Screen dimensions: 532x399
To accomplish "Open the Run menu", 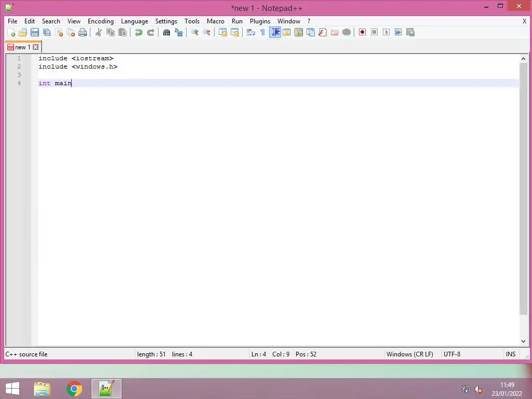I will tap(237, 21).
